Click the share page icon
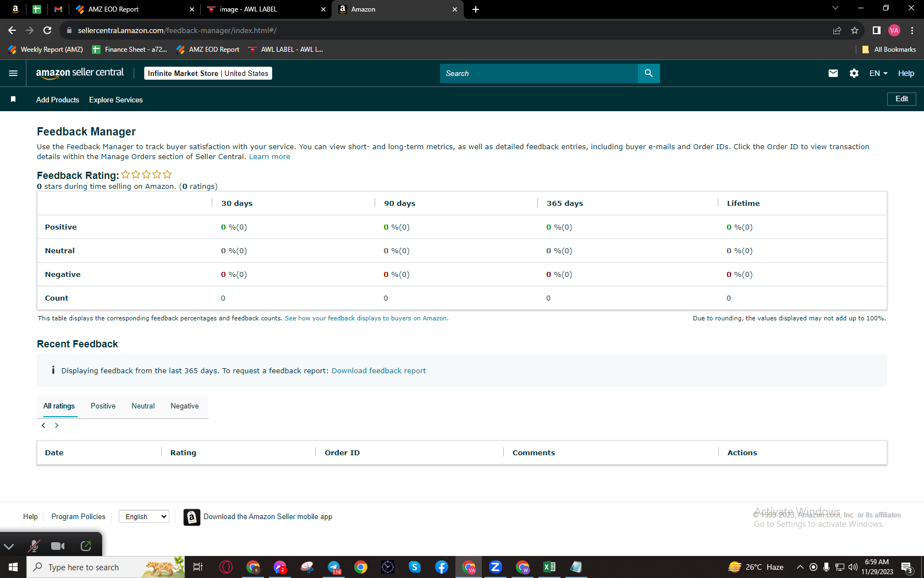 pos(837,30)
